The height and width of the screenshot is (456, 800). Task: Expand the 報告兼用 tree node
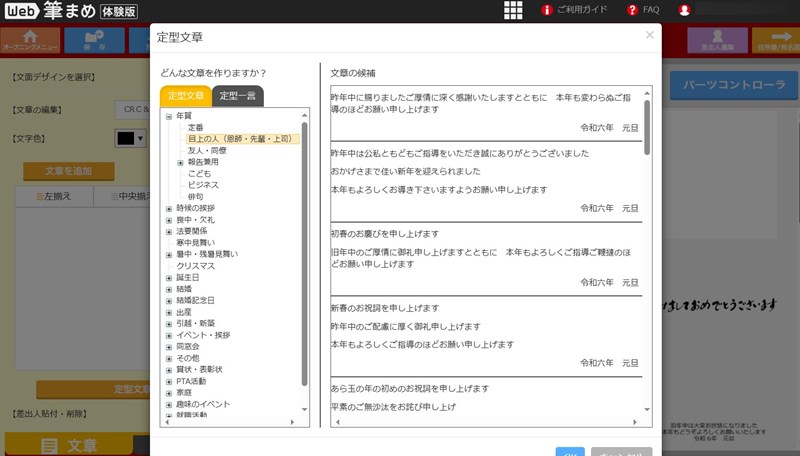coord(180,163)
